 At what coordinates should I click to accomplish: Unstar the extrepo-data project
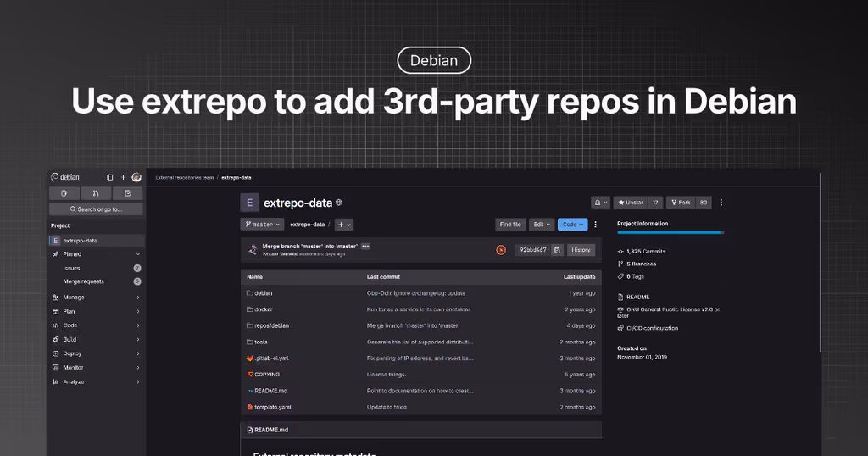(x=631, y=203)
